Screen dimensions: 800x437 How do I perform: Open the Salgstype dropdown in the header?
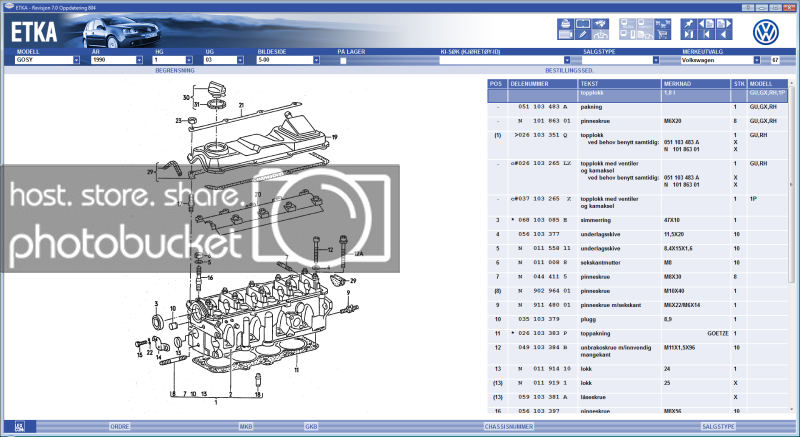point(656,60)
